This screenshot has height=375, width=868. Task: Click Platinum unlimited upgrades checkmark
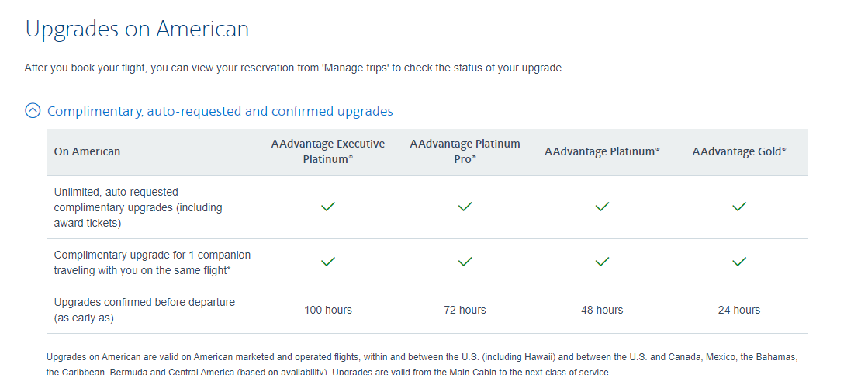coord(602,207)
